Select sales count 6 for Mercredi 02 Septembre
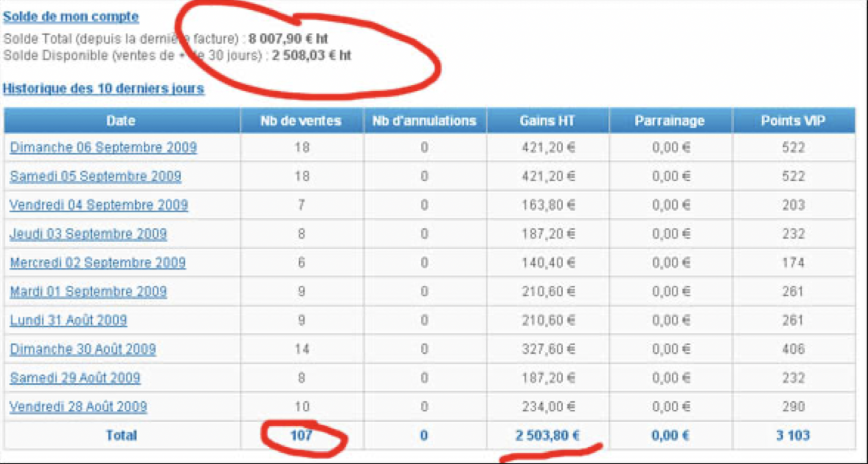Image resolution: width=868 pixels, height=464 pixels. (x=302, y=263)
